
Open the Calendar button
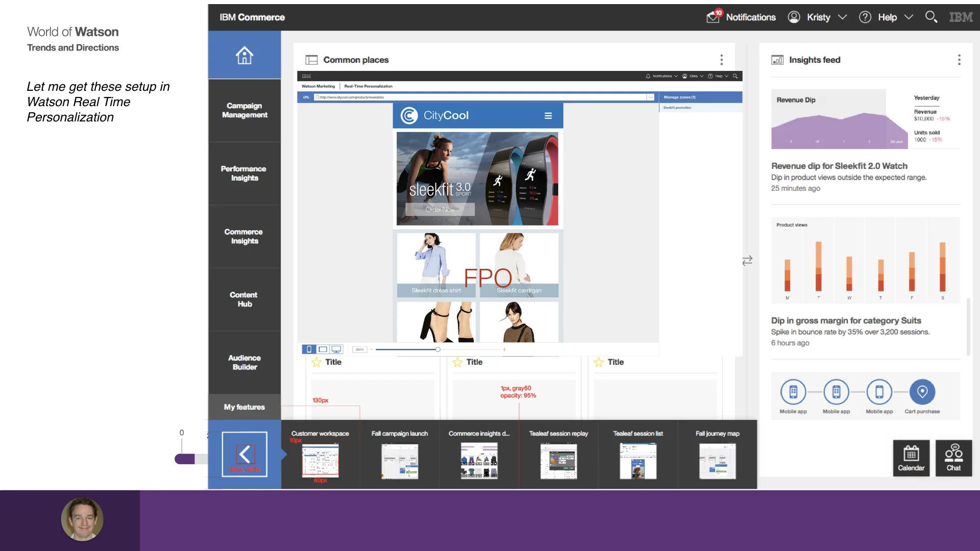tap(911, 458)
